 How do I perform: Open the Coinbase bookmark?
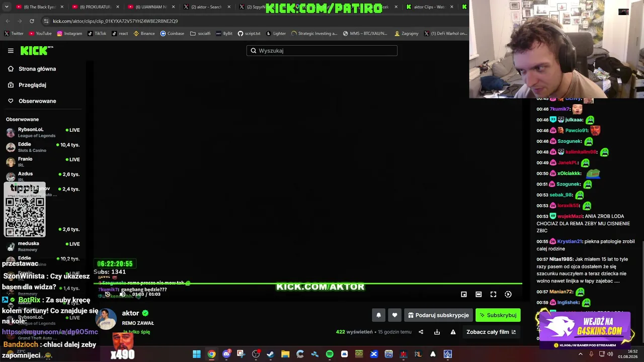click(172, 34)
